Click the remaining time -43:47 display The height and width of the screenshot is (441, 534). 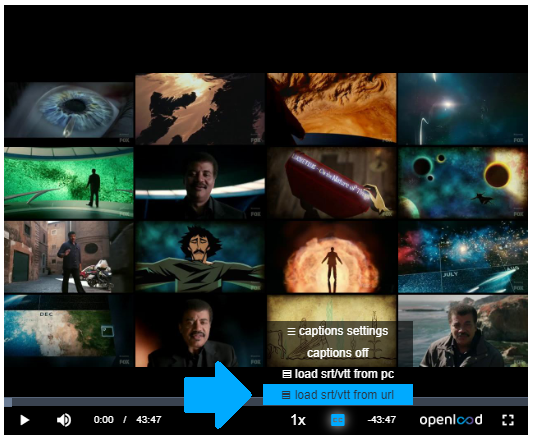coord(382,420)
